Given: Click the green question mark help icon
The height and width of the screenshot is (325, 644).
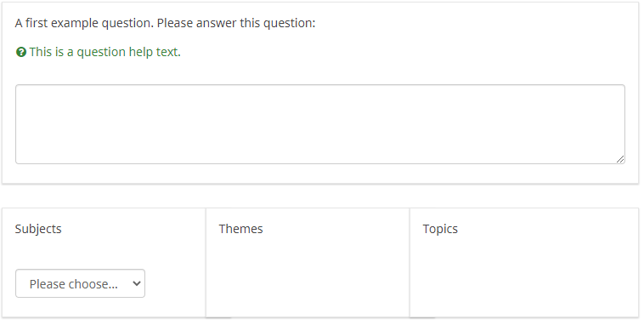Looking at the screenshot, I should (x=21, y=52).
